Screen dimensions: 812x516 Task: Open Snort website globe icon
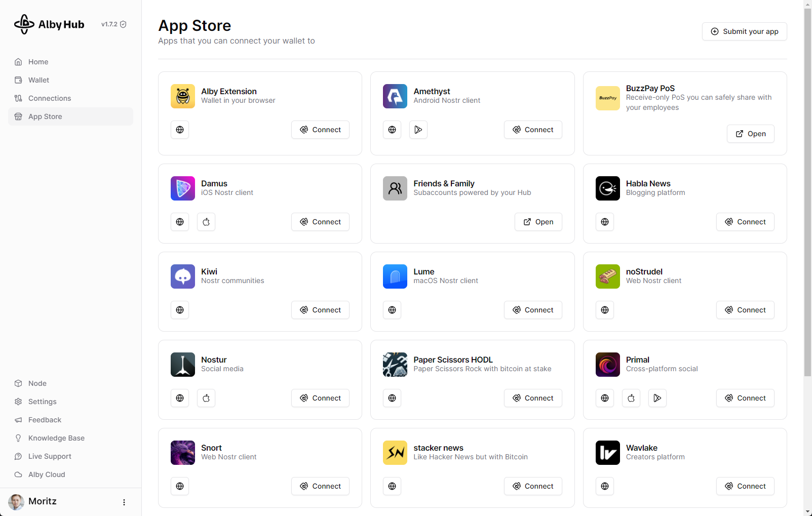pyautogui.click(x=180, y=486)
